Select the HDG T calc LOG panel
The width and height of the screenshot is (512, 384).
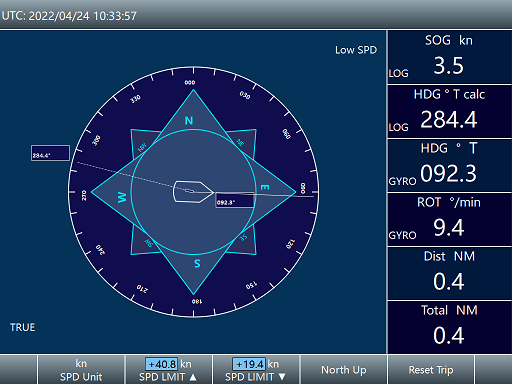(x=449, y=111)
